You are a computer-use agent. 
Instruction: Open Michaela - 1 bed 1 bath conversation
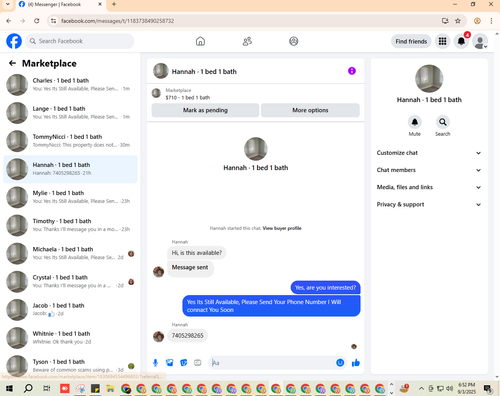point(70,253)
